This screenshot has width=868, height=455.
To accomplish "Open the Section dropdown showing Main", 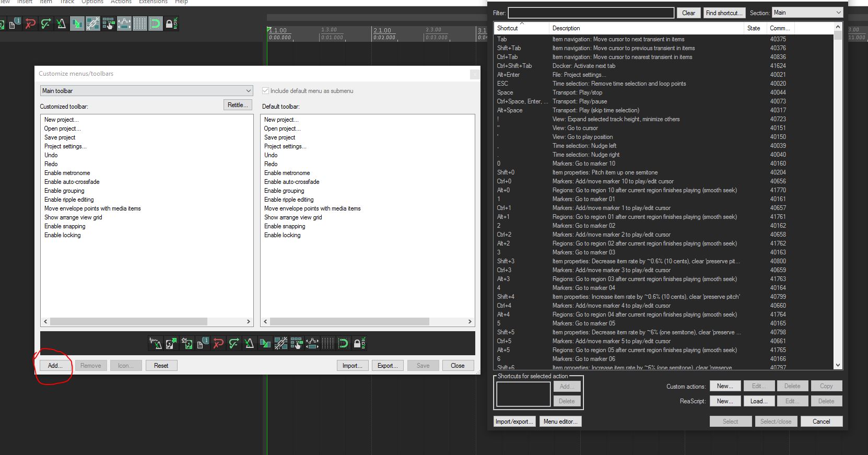I will coord(807,13).
